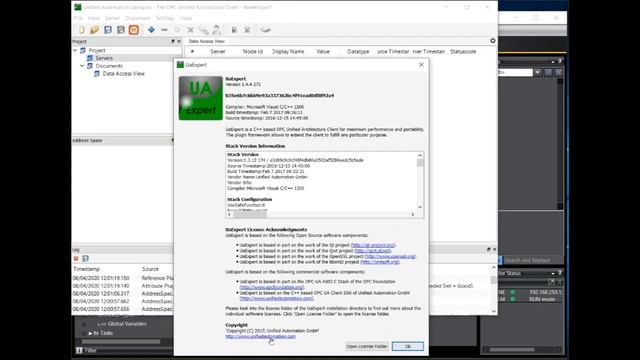The width and height of the screenshot is (640, 360).
Task: Click the red clear log icon
Action: (x=76, y=258)
